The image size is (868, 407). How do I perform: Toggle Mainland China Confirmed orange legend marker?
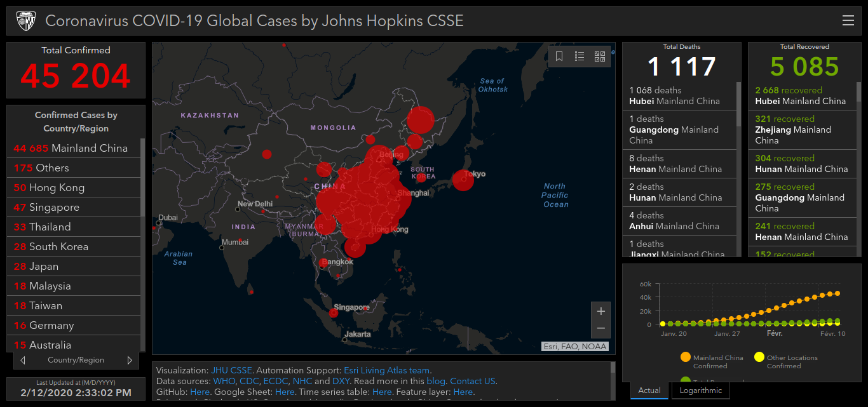[x=685, y=357]
